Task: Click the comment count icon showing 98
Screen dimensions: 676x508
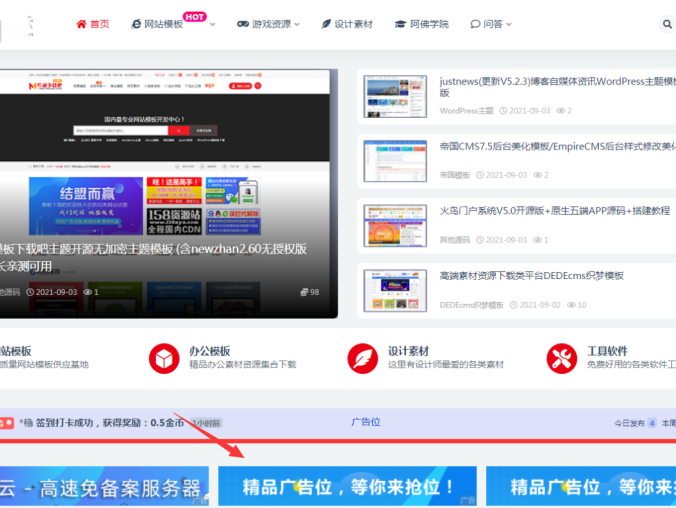Action: pyautogui.click(x=304, y=292)
